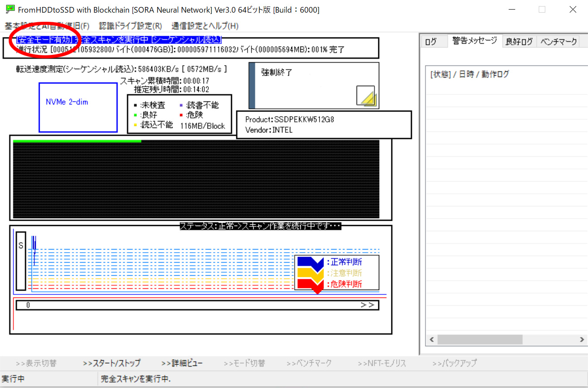Open the 認識ドライブ設定(R) menu
Screen dimensions: 588x388
tap(130, 26)
